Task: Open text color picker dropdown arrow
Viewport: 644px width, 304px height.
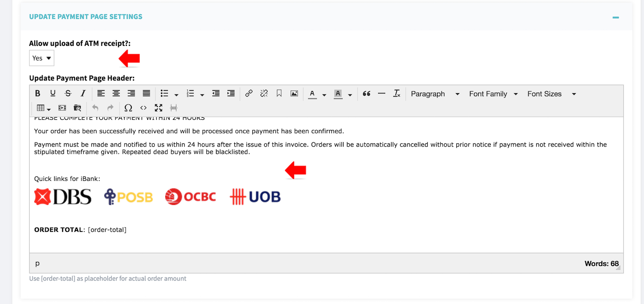Action: (x=324, y=94)
